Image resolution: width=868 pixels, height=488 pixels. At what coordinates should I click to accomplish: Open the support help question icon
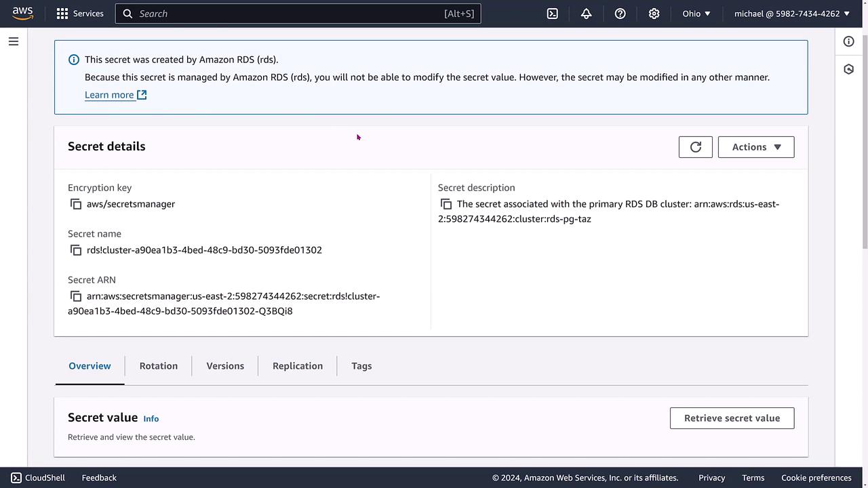[620, 14]
